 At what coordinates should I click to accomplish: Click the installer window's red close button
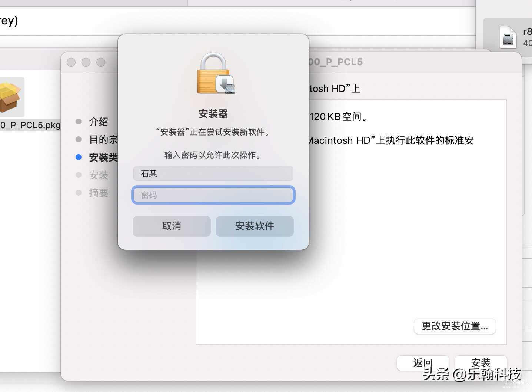pos(71,62)
